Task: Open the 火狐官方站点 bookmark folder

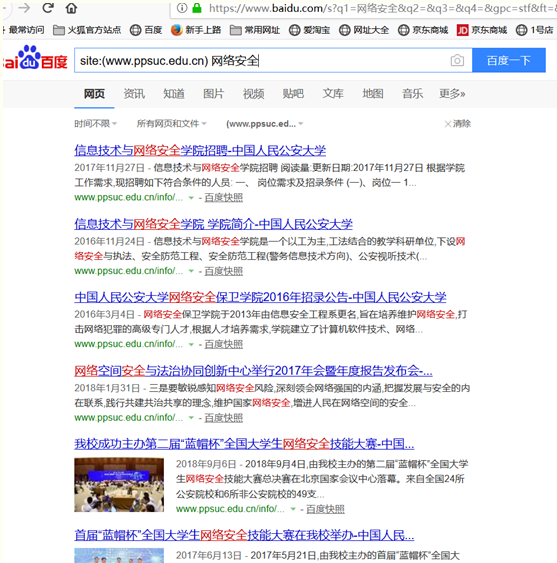Action: [x=87, y=30]
